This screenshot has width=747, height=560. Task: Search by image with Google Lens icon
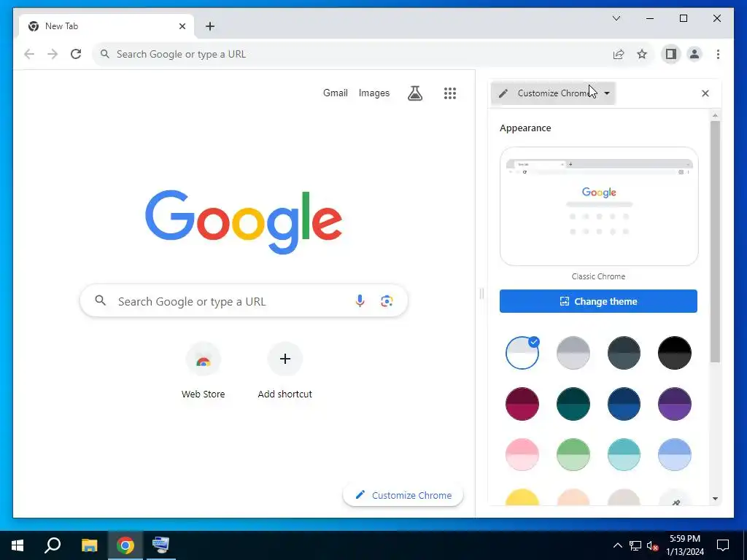pos(387,301)
